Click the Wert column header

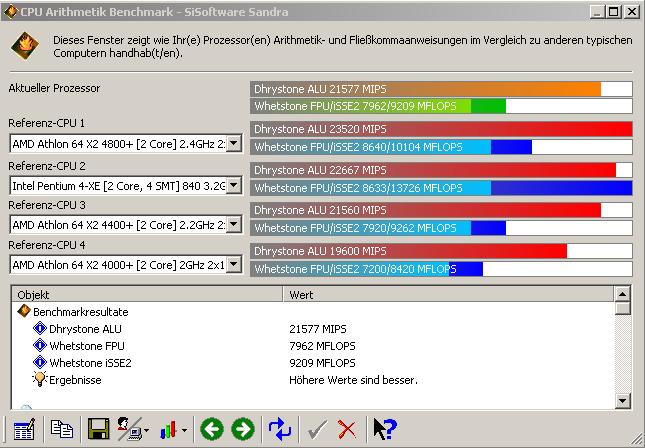pyautogui.click(x=448, y=295)
